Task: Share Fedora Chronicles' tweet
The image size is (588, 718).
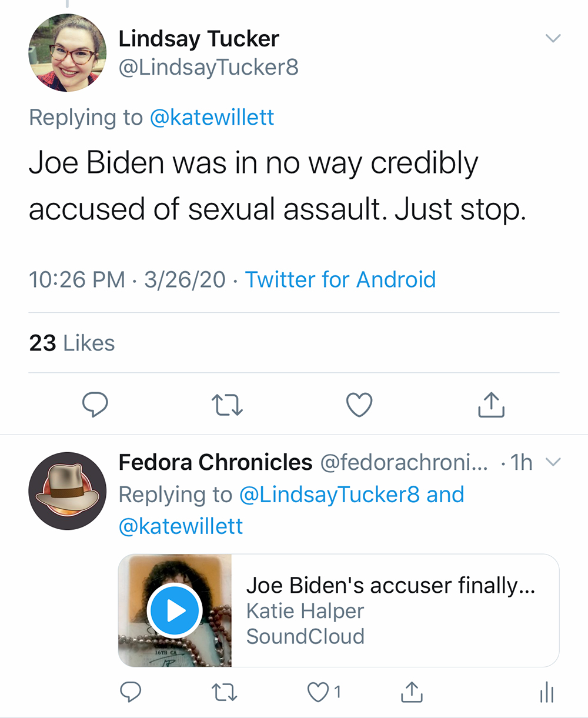Action: tap(411, 692)
